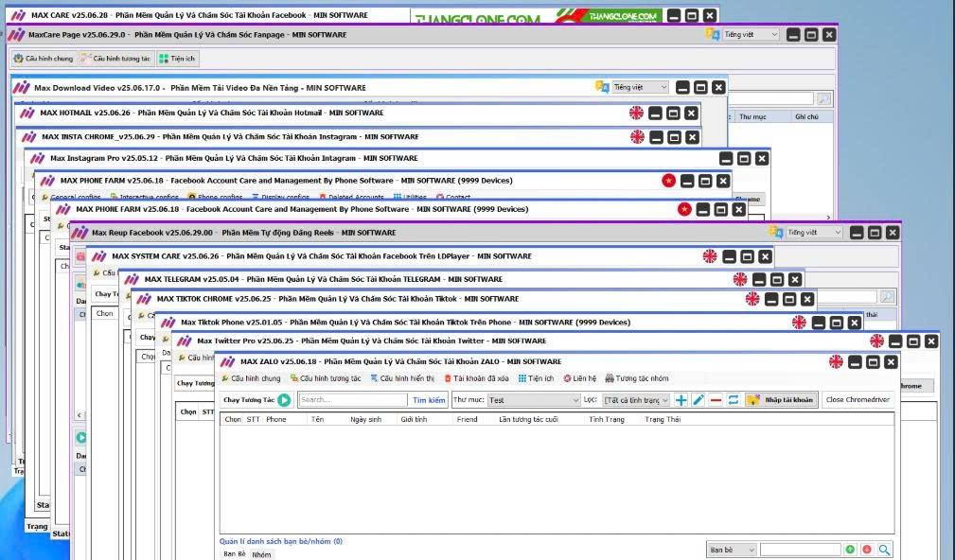The height and width of the screenshot is (560, 955).
Task: Click the blue plus add folder icon
Action: 681,400
